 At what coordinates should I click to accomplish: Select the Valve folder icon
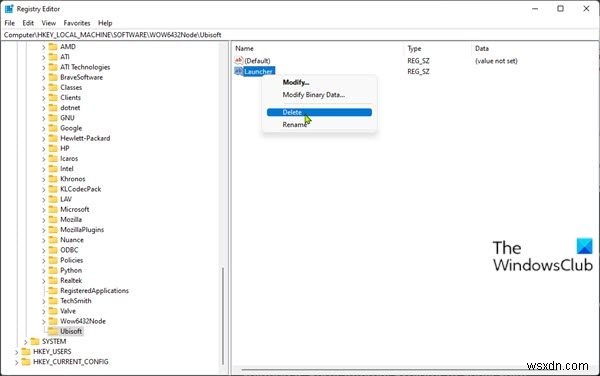53,311
